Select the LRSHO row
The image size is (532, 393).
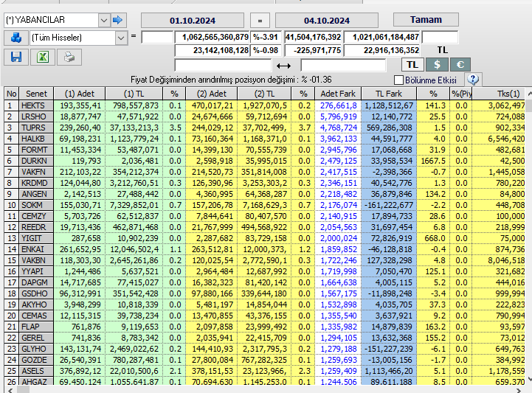pyautogui.click(x=265, y=116)
